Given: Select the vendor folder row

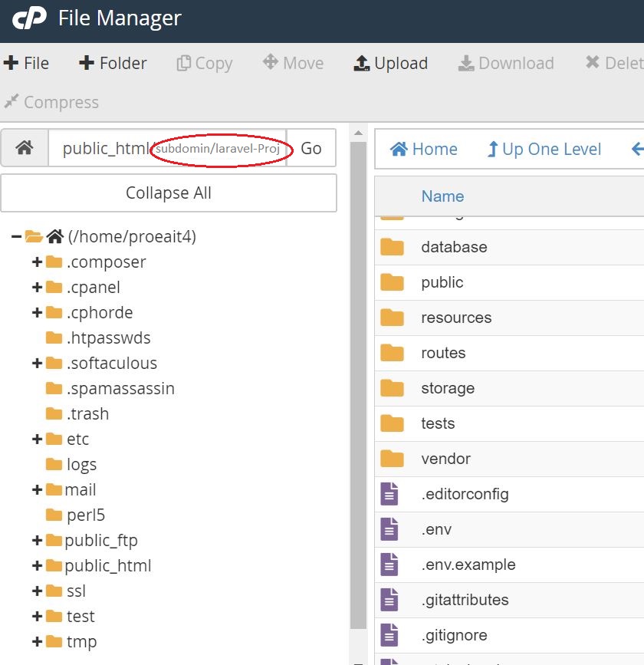Looking at the screenshot, I should pos(509,459).
